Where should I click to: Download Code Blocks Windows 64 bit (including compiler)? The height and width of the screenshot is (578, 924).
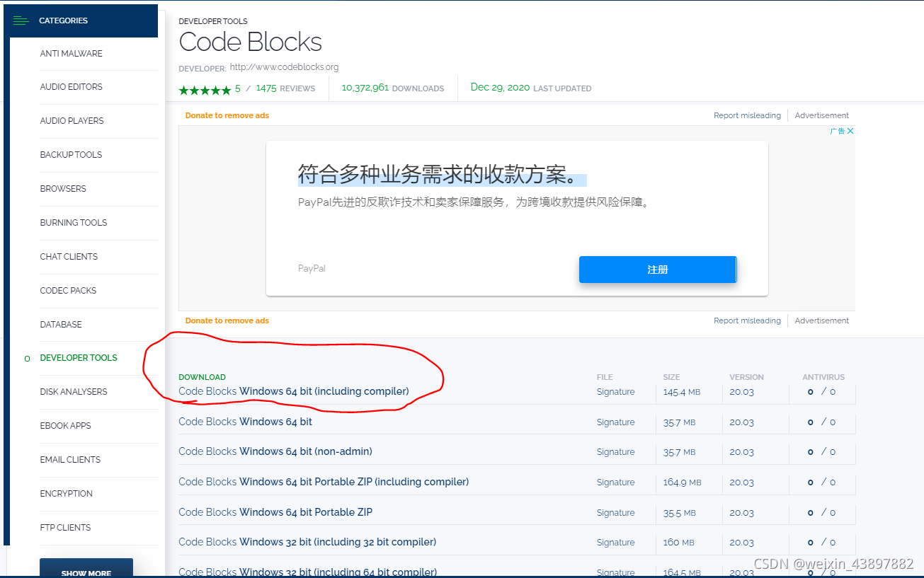point(293,391)
